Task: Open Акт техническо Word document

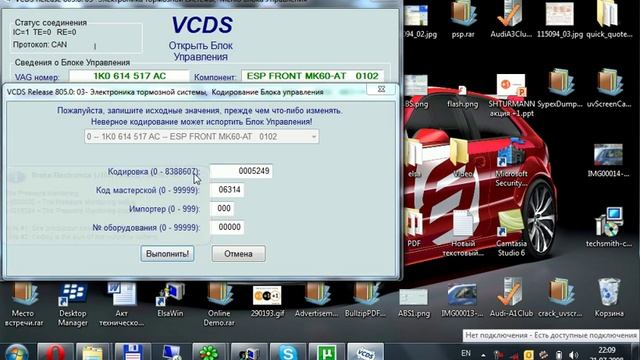Action: coord(122,304)
